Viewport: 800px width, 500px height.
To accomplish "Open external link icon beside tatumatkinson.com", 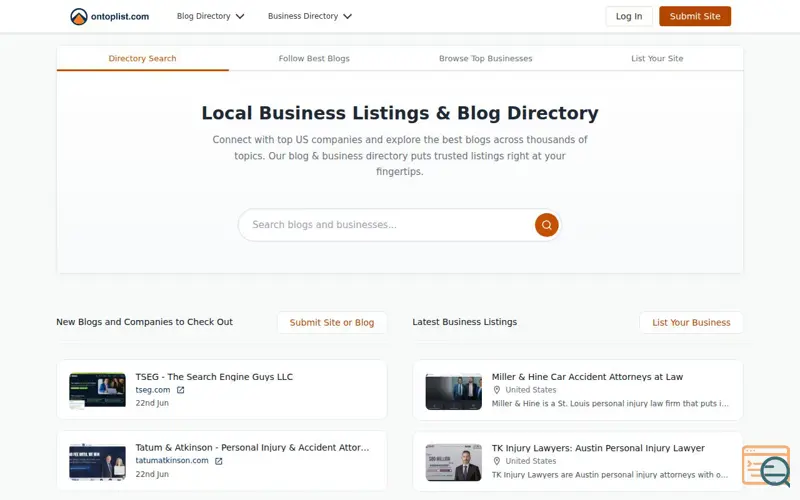I will (218, 461).
